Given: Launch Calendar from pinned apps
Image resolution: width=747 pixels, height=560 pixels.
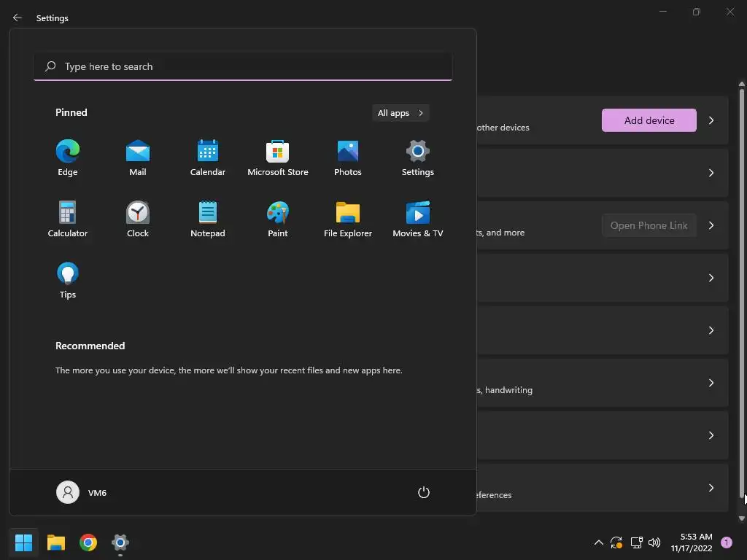Looking at the screenshot, I should click(208, 158).
